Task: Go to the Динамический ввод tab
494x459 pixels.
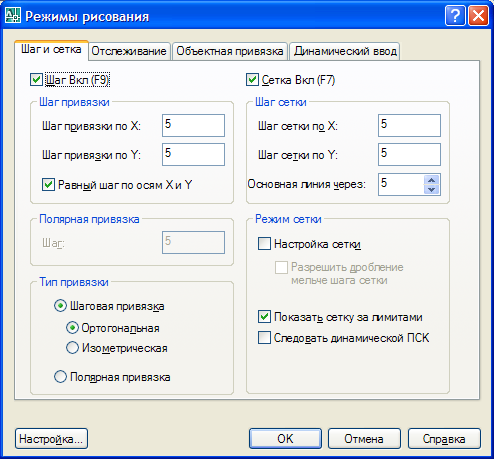Action: tap(345, 51)
